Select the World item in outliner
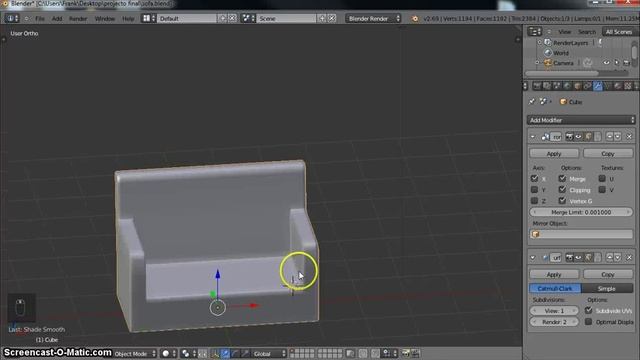The width and height of the screenshot is (640, 360). [x=560, y=53]
